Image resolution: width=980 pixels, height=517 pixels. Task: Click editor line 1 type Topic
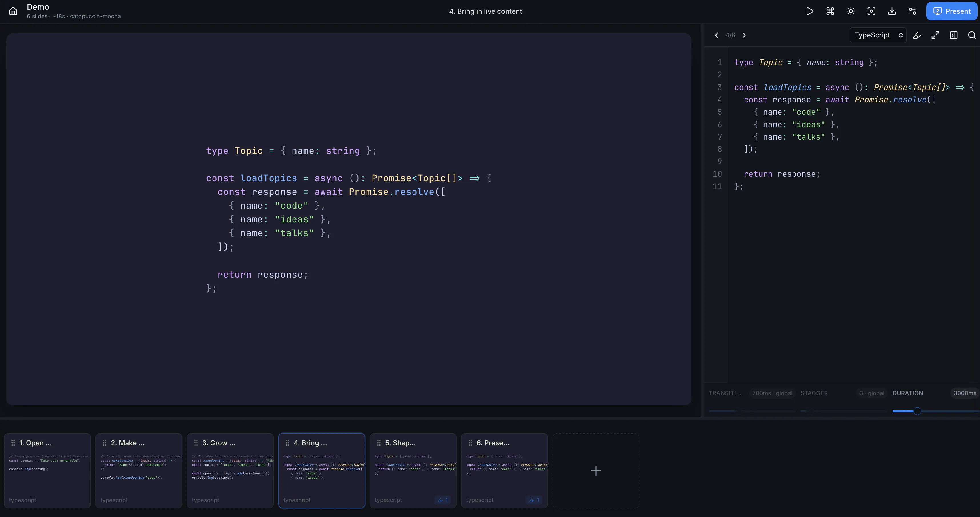point(805,62)
